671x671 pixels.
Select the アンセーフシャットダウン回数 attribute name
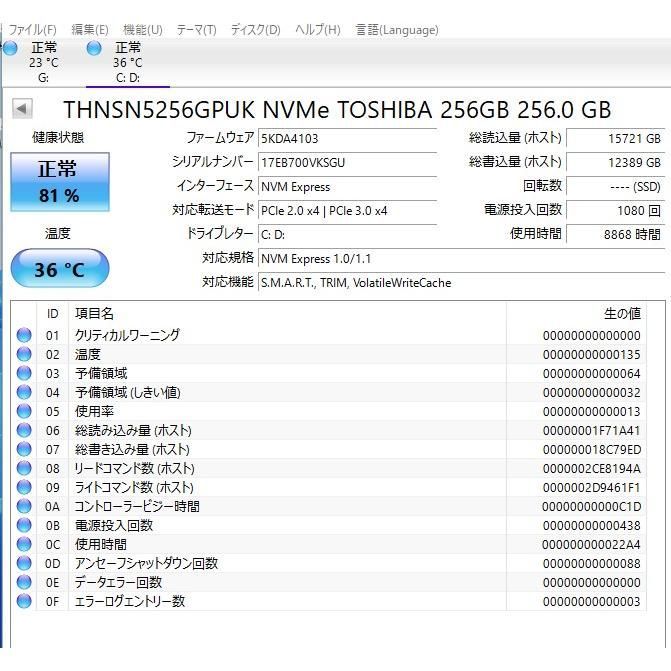pyautogui.click(x=146, y=563)
